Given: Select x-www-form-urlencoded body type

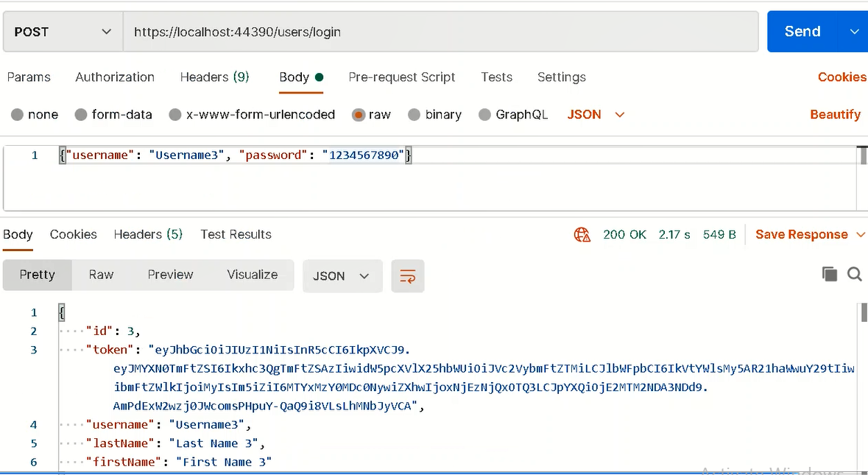Looking at the screenshot, I should coord(175,115).
